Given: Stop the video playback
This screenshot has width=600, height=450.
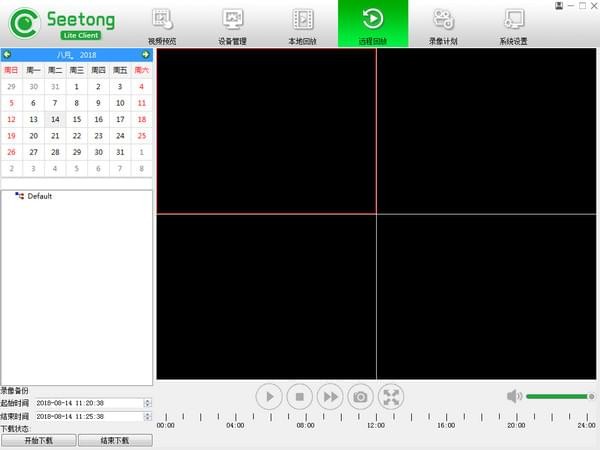Looking at the screenshot, I should [x=299, y=397].
